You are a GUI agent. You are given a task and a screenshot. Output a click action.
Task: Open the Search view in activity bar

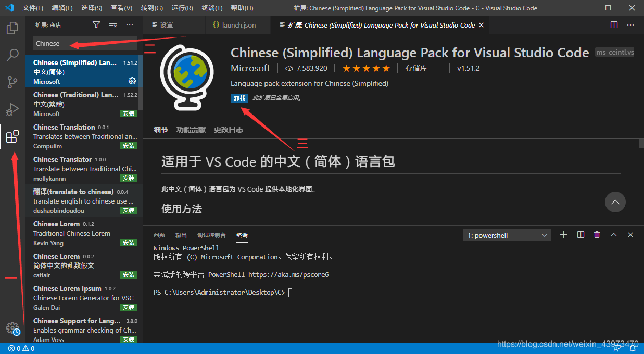(x=12, y=55)
